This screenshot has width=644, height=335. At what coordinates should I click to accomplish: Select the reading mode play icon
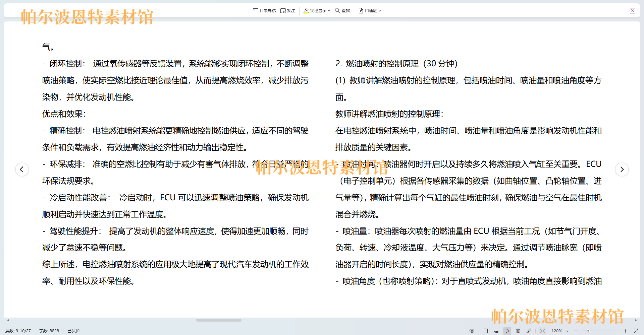507,331
